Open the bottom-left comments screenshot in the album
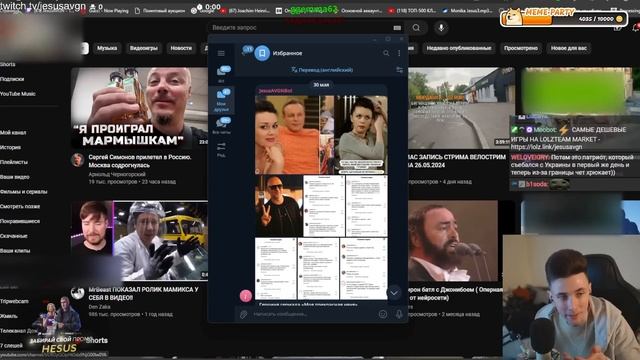The height and width of the screenshot is (360, 640). (276, 269)
